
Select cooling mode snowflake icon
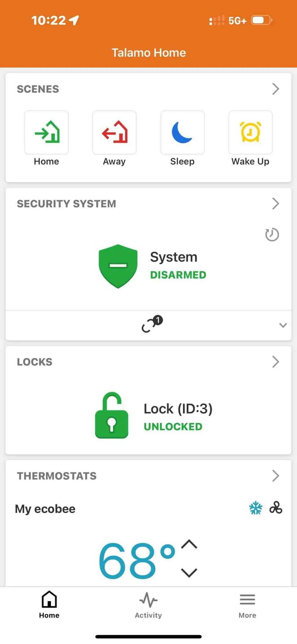pos(256,508)
